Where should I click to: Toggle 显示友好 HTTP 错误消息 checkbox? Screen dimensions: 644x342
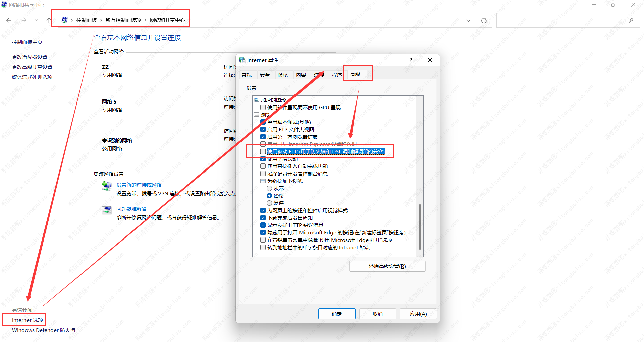(x=263, y=225)
